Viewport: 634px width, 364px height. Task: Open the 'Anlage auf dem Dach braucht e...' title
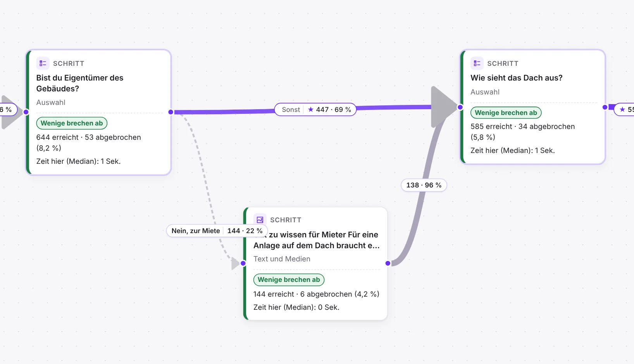[x=317, y=246]
